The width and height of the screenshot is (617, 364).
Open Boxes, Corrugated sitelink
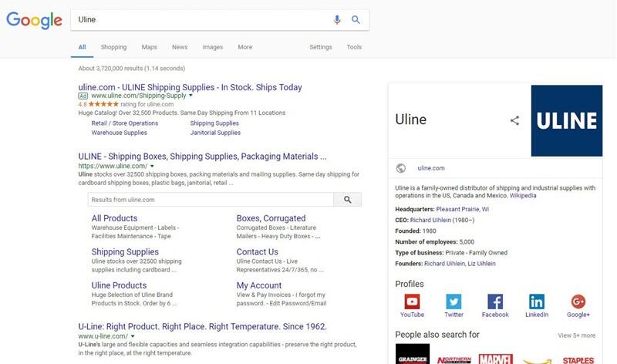click(271, 218)
